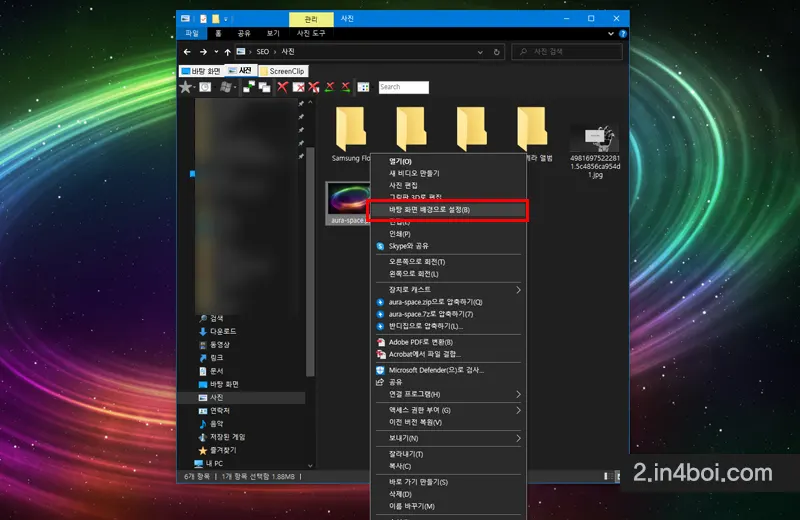The width and height of the screenshot is (800, 520).
Task: Open the 홈 ribbon tab
Action: click(218, 33)
